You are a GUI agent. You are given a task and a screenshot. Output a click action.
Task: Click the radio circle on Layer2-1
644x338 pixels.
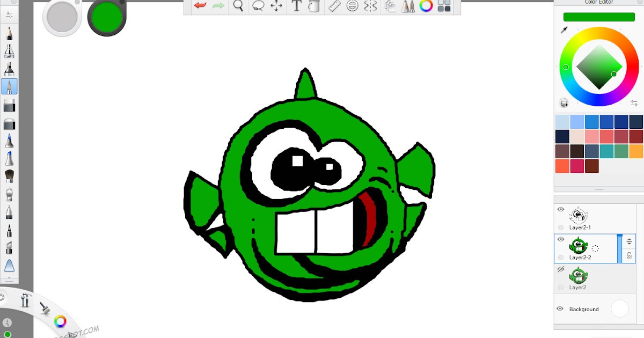pos(561,227)
